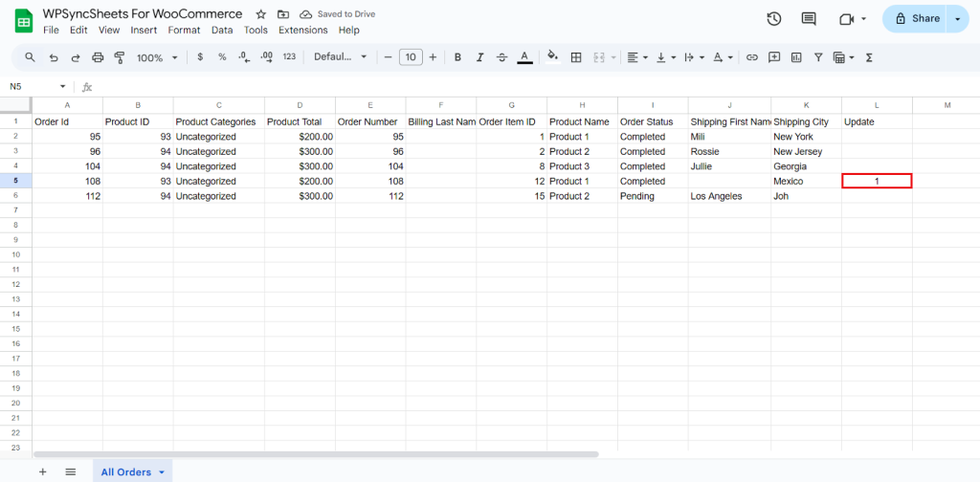Click the move to folder icon
The height and width of the screenshot is (482, 980).
283,14
